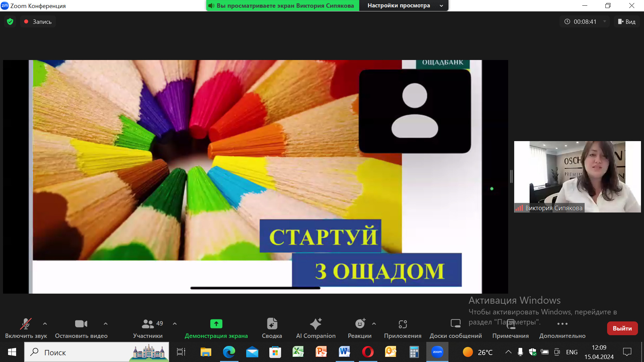Open Whiteboards (Доски сообщений) icon
The image size is (644, 362).
[455, 324]
